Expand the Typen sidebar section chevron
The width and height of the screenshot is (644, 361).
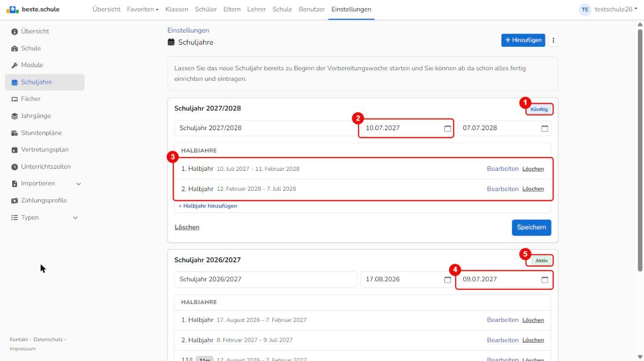click(76, 218)
